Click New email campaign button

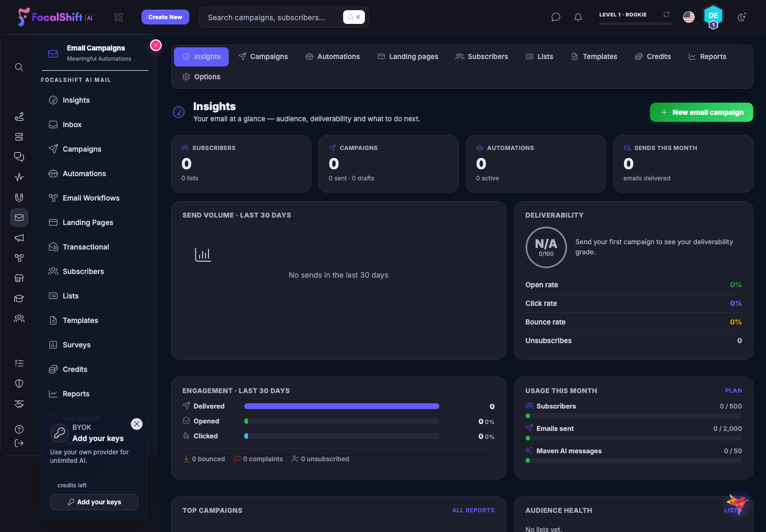click(701, 112)
